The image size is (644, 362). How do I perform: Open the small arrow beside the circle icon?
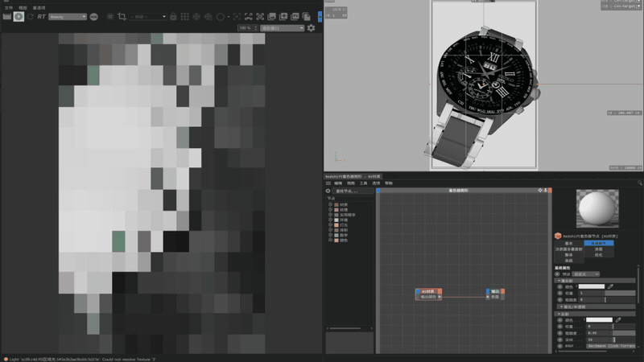[229, 16]
